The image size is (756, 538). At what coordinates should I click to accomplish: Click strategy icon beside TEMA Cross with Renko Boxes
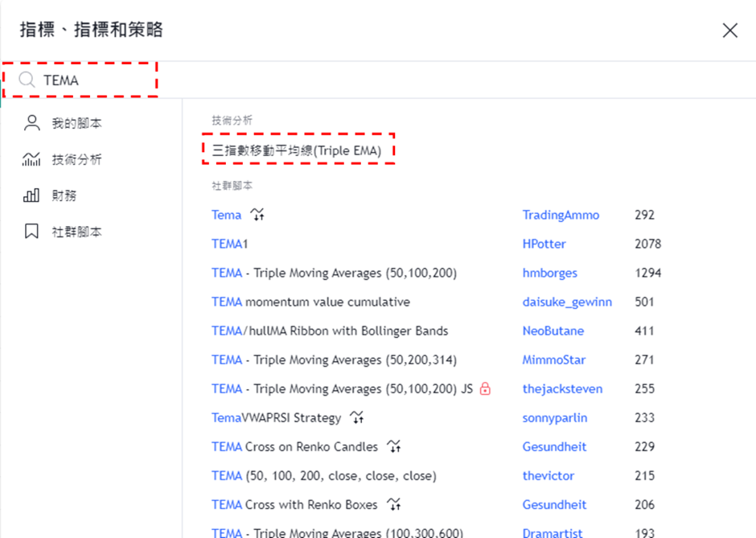(x=393, y=504)
